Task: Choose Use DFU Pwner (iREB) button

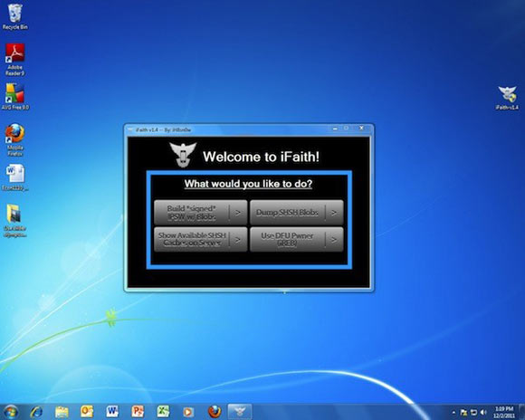Action: click(296, 240)
